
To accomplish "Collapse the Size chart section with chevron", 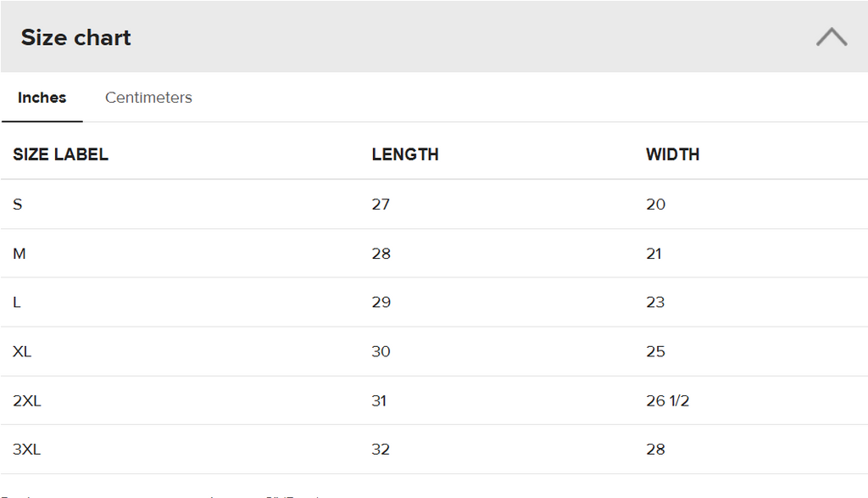I will (x=832, y=37).
